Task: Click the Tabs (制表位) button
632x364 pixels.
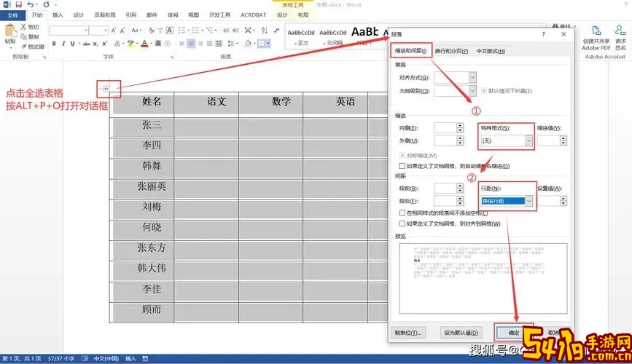Action: pos(408,333)
